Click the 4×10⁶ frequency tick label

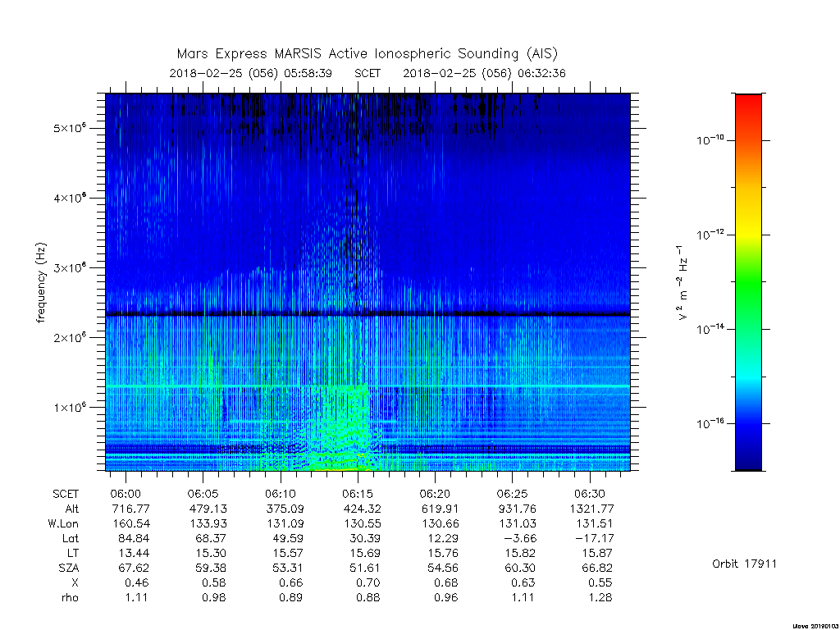tap(70, 198)
